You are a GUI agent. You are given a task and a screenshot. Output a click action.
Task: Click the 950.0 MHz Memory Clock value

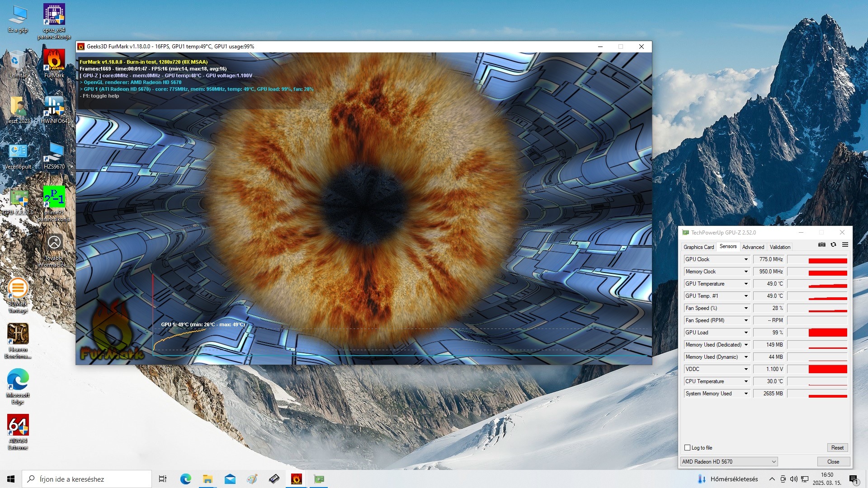coord(769,272)
